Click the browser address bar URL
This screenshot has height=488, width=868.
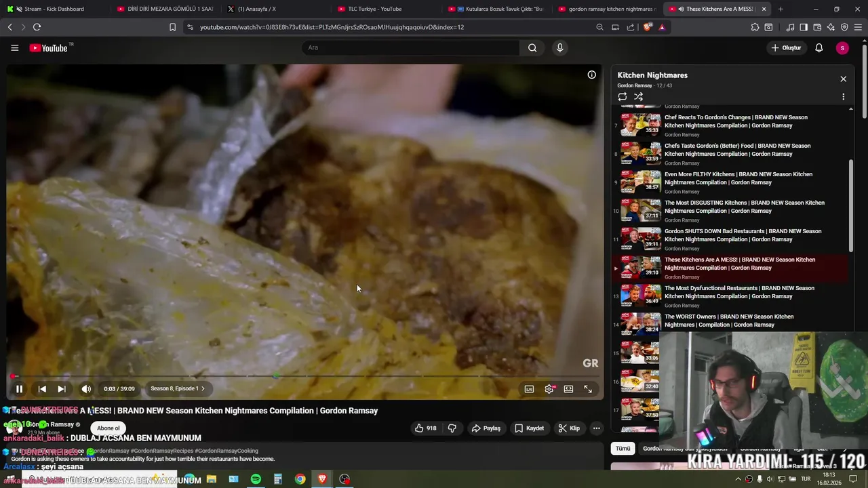point(332,27)
